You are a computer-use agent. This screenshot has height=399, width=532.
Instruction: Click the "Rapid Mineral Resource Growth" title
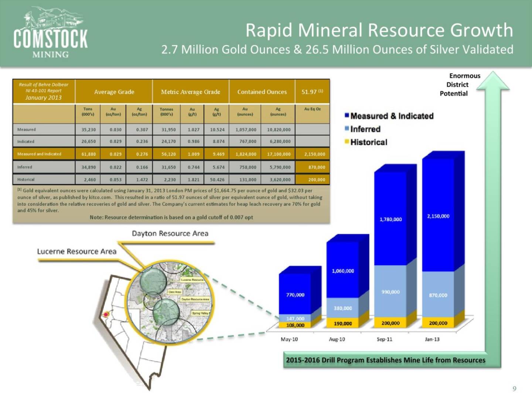coord(379,30)
